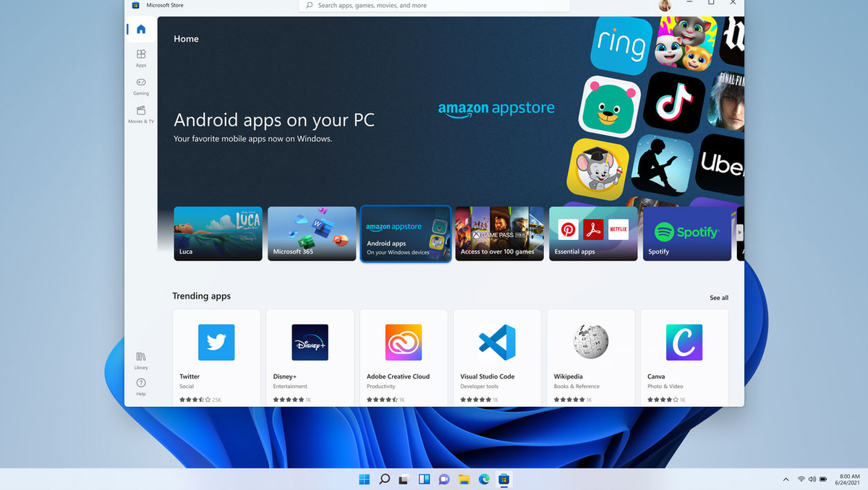Open the Spotify featured tile

(x=687, y=233)
